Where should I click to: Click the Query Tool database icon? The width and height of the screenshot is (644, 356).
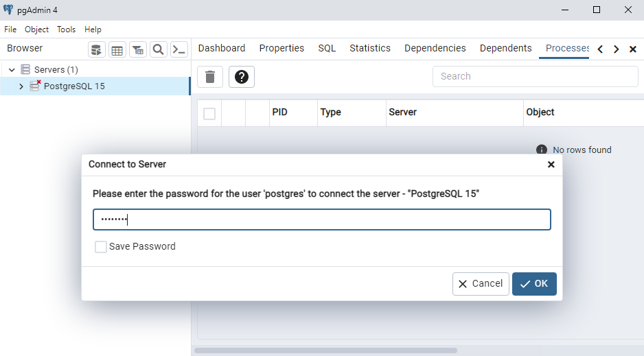coord(97,49)
